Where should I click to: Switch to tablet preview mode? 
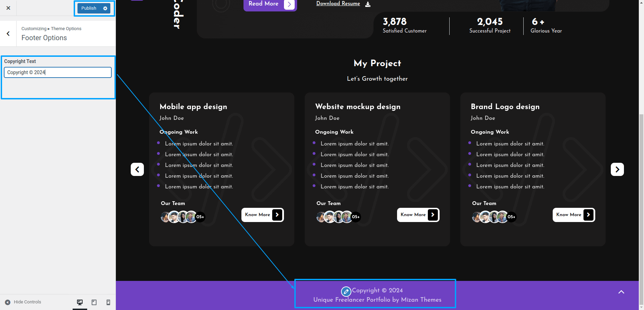tap(94, 302)
